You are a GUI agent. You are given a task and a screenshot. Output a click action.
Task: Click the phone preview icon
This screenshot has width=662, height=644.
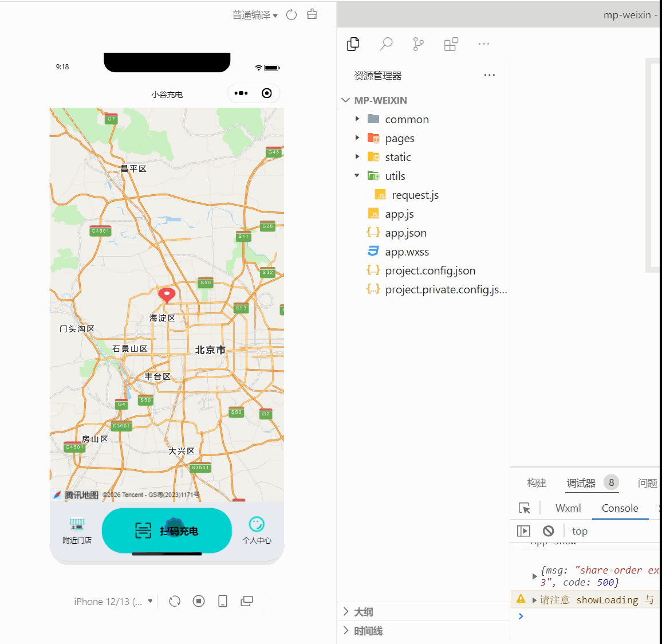coord(223,601)
